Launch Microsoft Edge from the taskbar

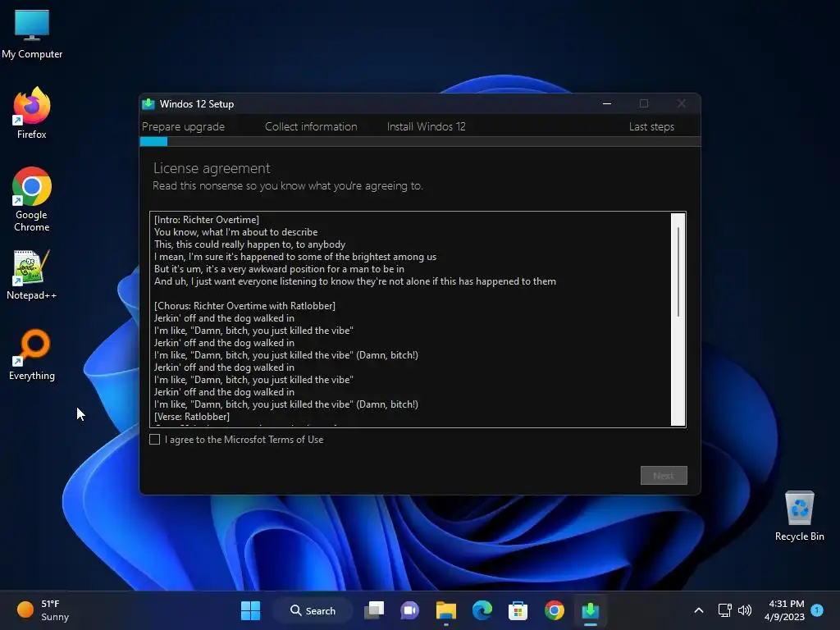click(x=482, y=610)
